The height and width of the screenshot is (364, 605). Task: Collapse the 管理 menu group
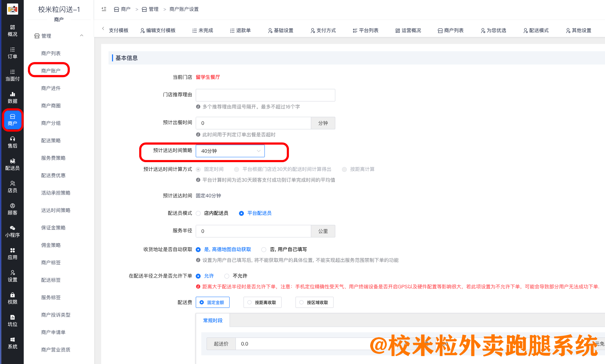[82, 36]
